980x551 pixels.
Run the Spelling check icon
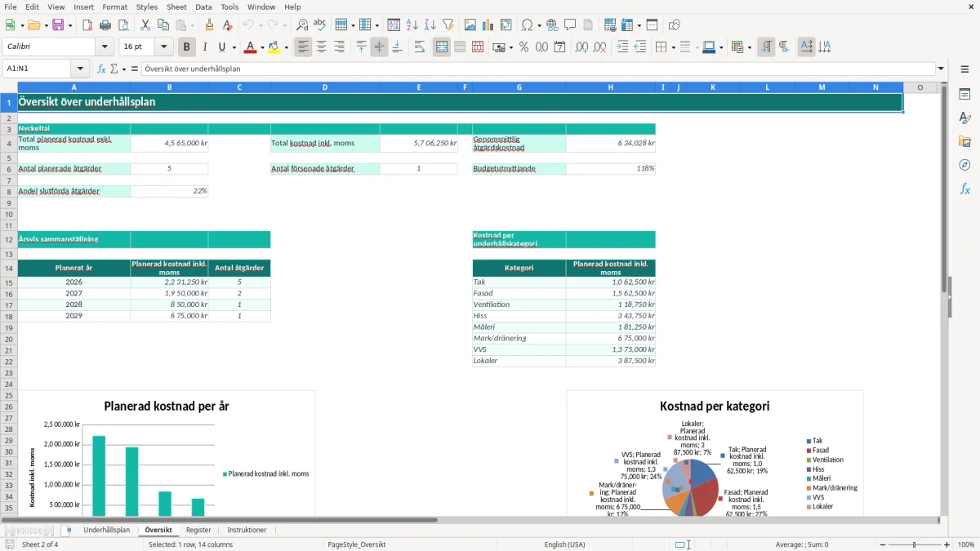320,25
